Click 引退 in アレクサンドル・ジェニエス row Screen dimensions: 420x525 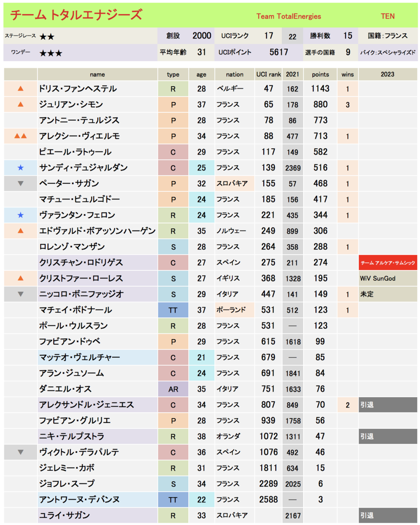pos(388,405)
